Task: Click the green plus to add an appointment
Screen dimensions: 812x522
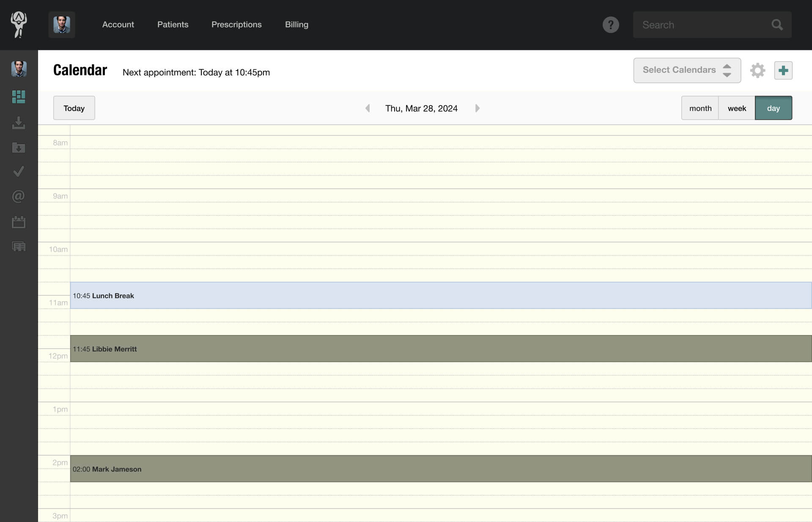Action: [x=783, y=70]
